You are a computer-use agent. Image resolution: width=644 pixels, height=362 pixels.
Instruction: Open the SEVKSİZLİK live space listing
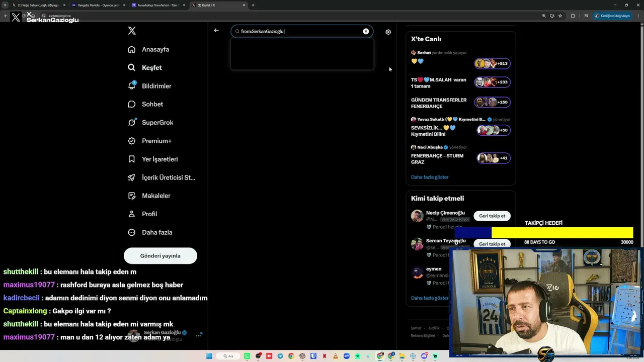460,127
